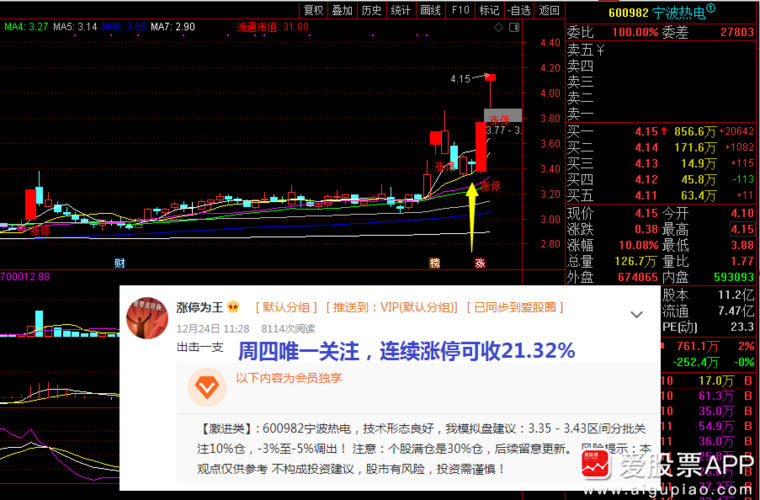Select the [默认分组] group link
760x500 pixels.
point(286,307)
